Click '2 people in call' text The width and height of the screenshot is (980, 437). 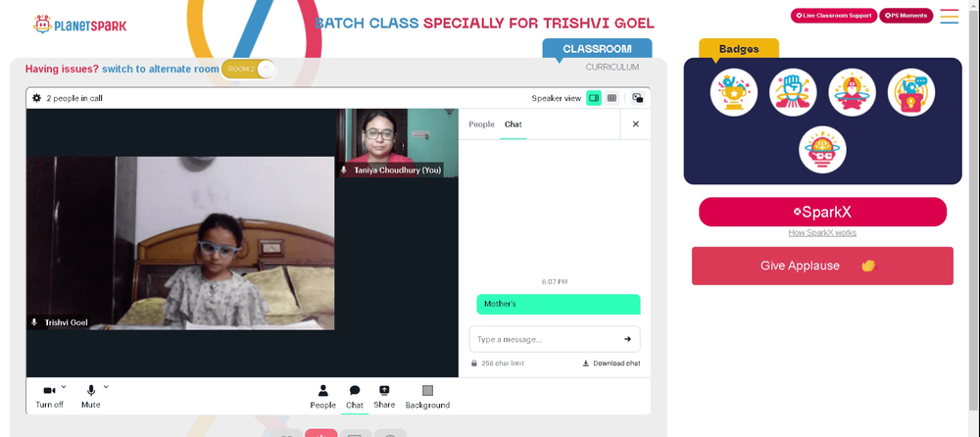[74, 98]
